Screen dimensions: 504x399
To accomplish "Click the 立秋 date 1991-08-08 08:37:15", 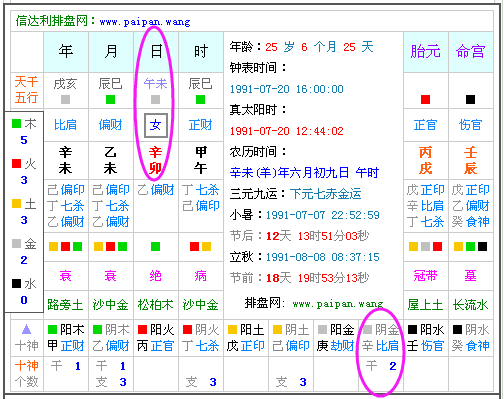I will pos(323,257).
